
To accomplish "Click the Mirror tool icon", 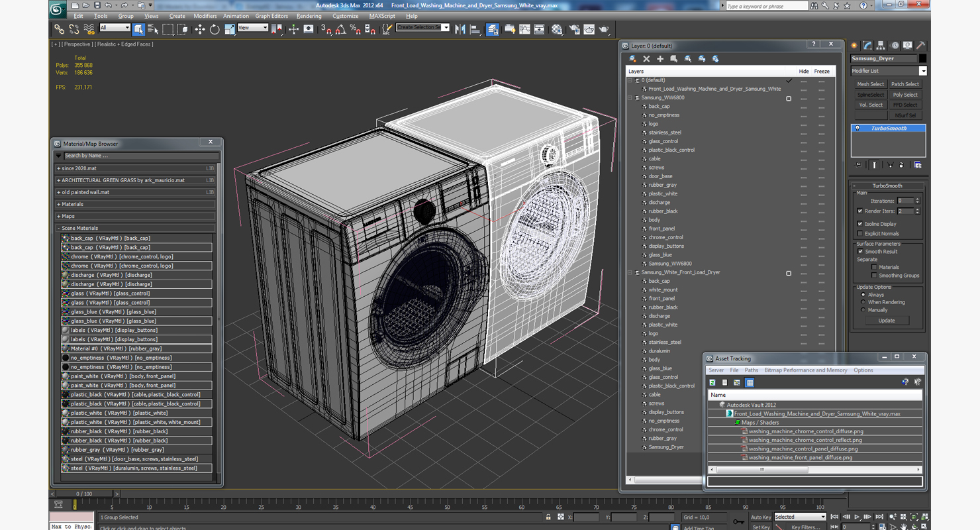I will point(460,29).
